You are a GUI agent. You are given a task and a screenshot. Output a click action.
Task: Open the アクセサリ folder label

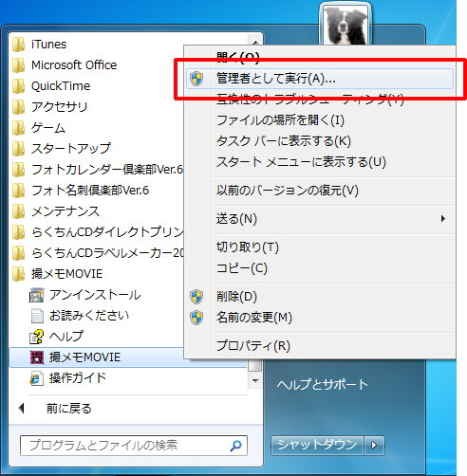tap(59, 107)
